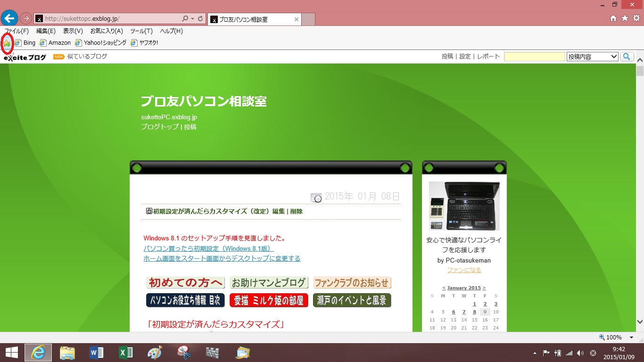Click the 瀬戸のイベントと風景 banner
The image size is (644, 362).
pyautogui.click(x=352, y=300)
